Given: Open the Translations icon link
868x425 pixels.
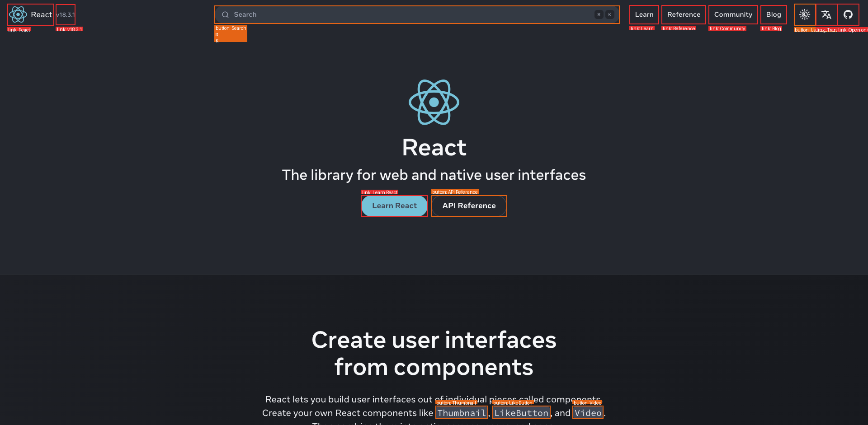Looking at the screenshot, I should [826, 14].
